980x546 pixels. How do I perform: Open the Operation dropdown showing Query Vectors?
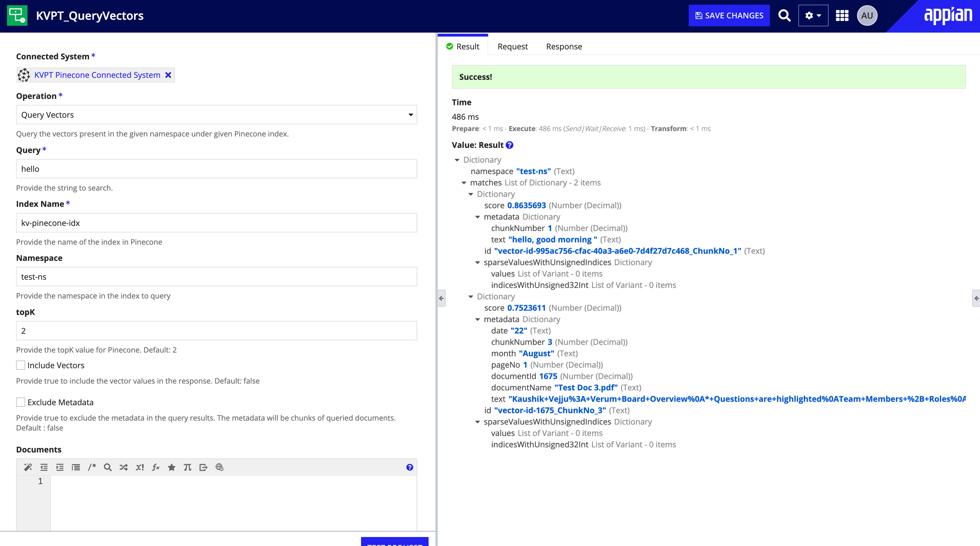216,115
